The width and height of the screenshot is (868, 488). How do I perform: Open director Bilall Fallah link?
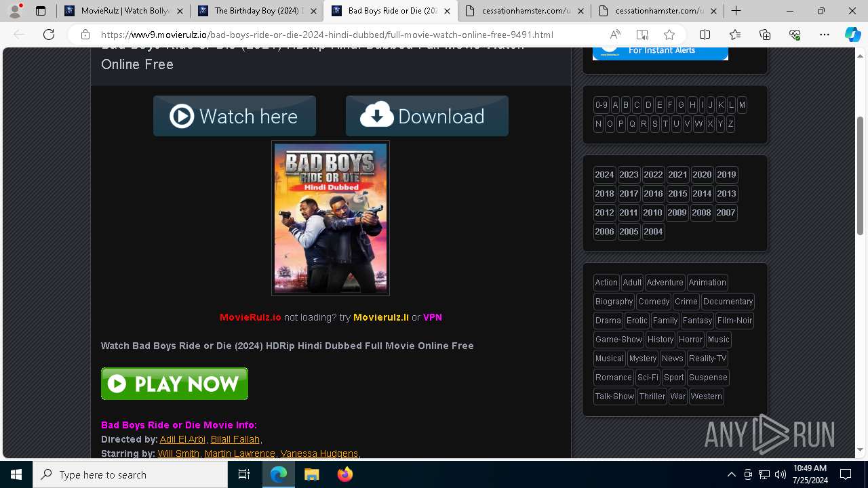click(235, 439)
